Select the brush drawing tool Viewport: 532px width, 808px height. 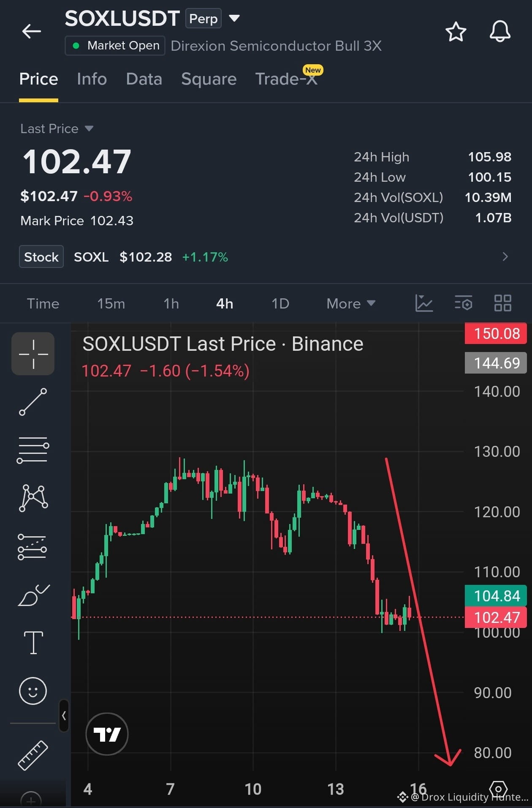(x=33, y=595)
